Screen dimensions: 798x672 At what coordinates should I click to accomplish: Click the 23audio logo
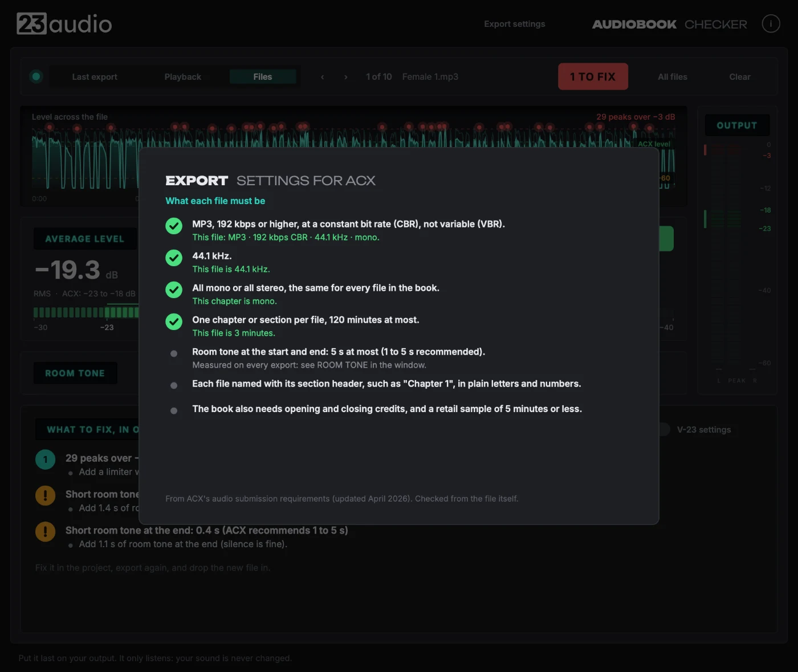[x=64, y=24]
